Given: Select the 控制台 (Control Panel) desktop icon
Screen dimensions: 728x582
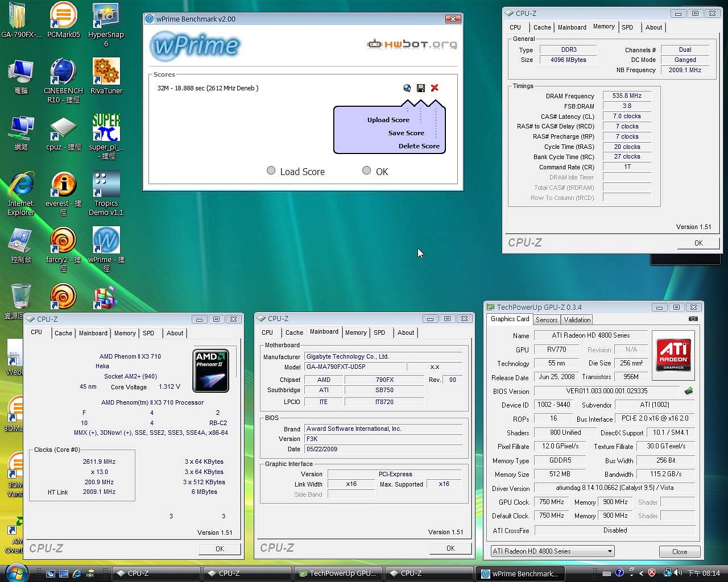Looking at the screenshot, I should (x=20, y=246).
